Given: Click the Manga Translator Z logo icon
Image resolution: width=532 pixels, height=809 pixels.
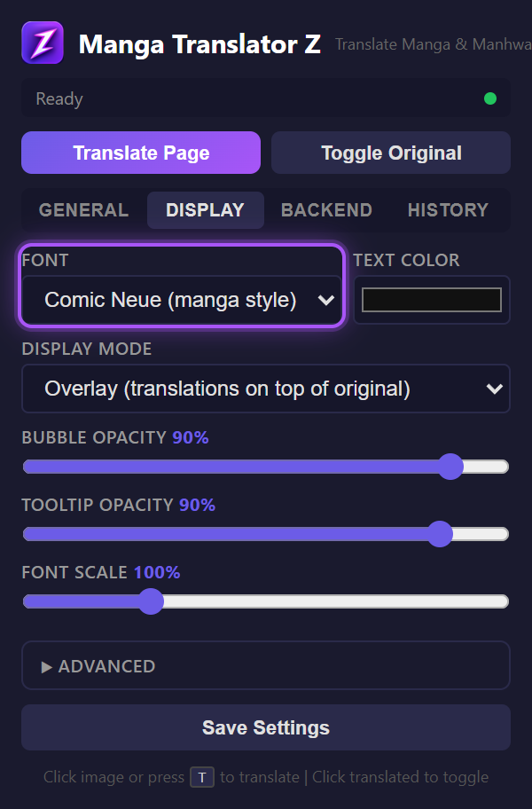Looking at the screenshot, I should [x=42, y=42].
